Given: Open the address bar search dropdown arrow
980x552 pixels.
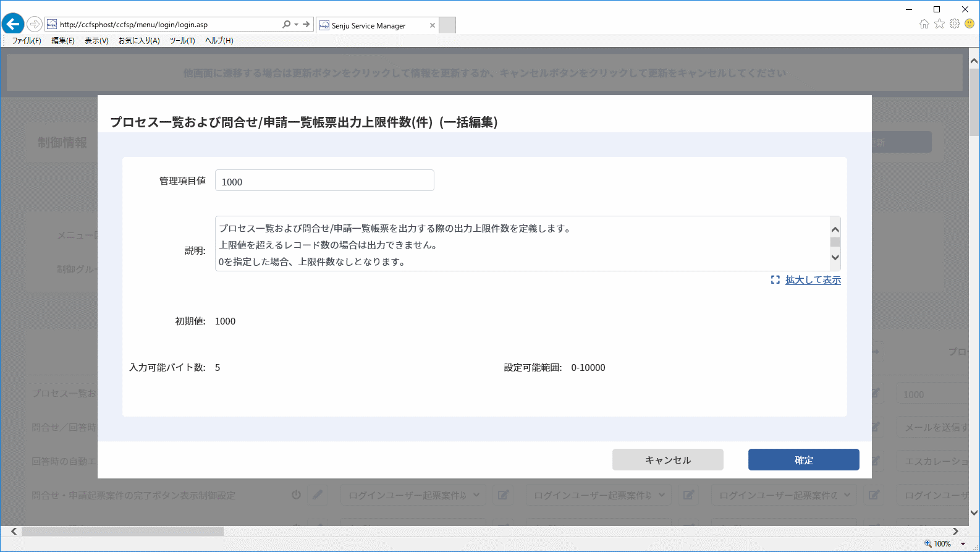Looking at the screenshot, I should (297, 25).
